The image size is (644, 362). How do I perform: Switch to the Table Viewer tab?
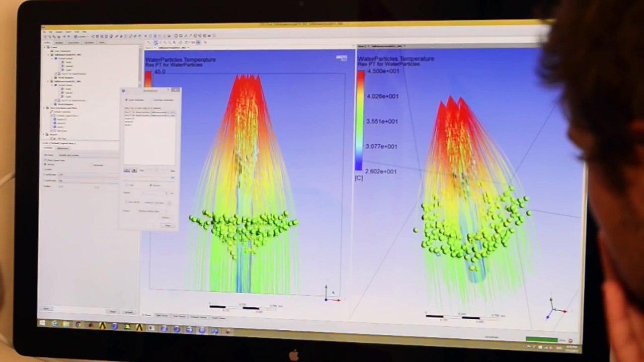point(162,316)
